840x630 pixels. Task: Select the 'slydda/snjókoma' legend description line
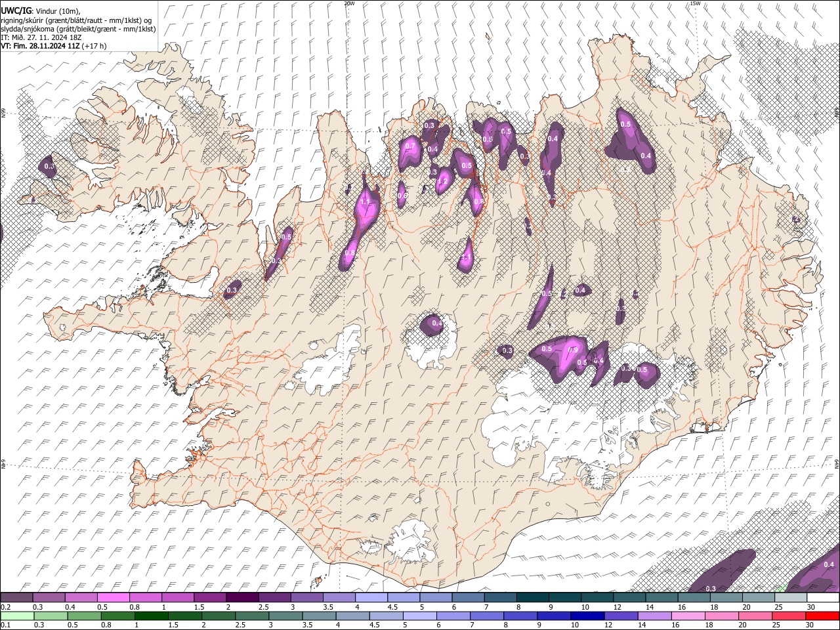[x=79, y=29]
